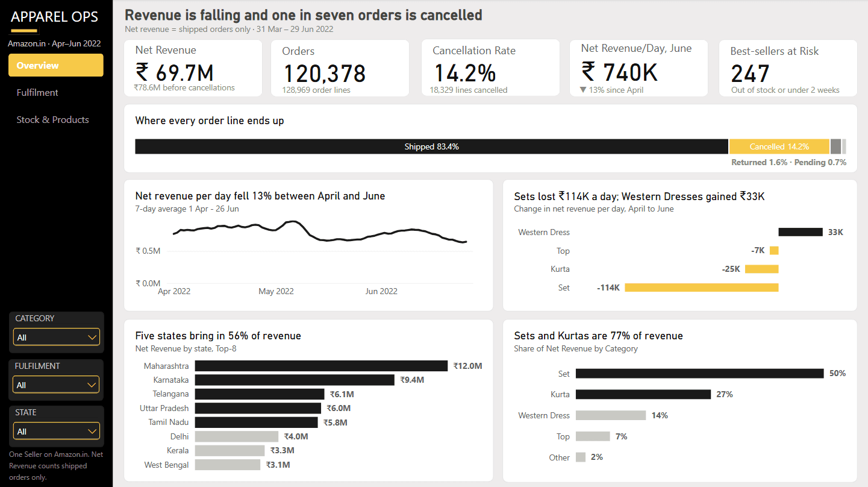Open the Overview page
868x487 pixels.
pos(56,65)
